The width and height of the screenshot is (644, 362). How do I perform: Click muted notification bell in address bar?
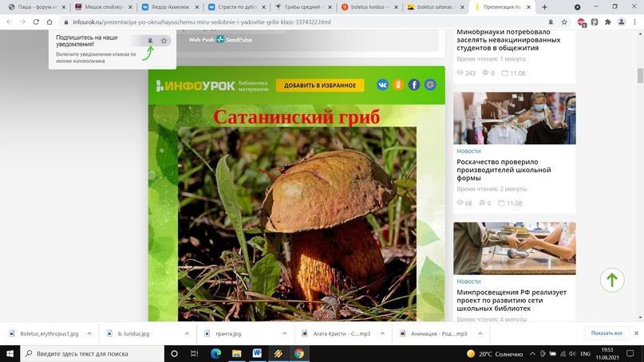(x=549, y=22)
